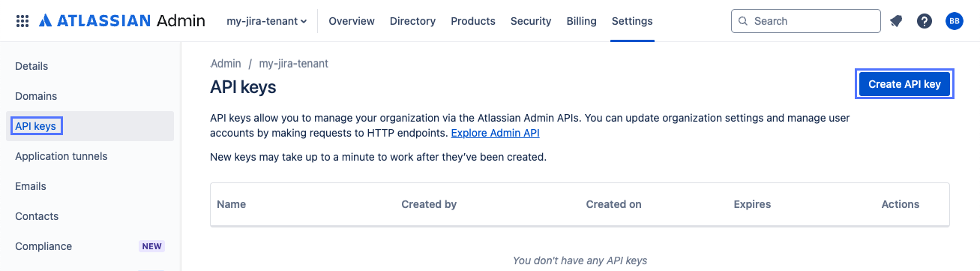Focus the Search input field

click(x=806, y=21)
